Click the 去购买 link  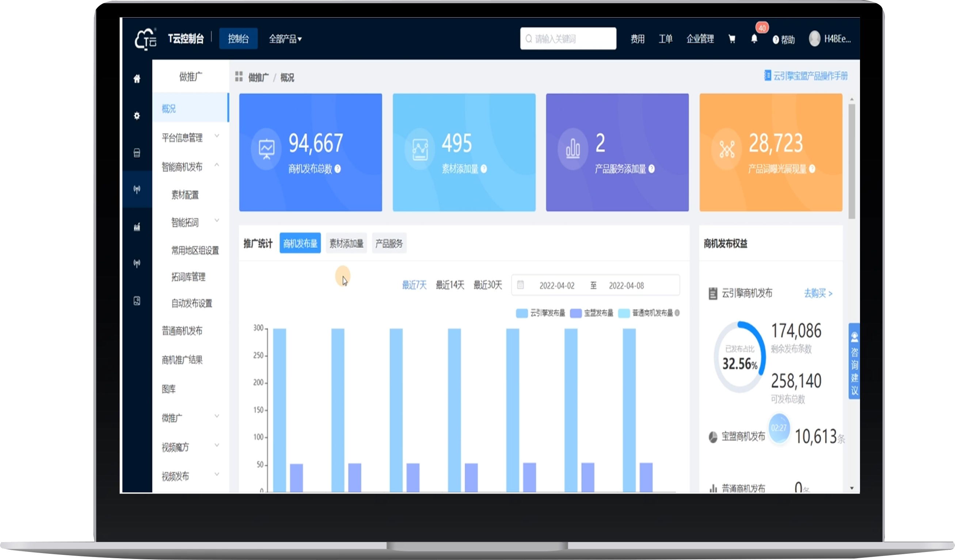coord(818,293)
